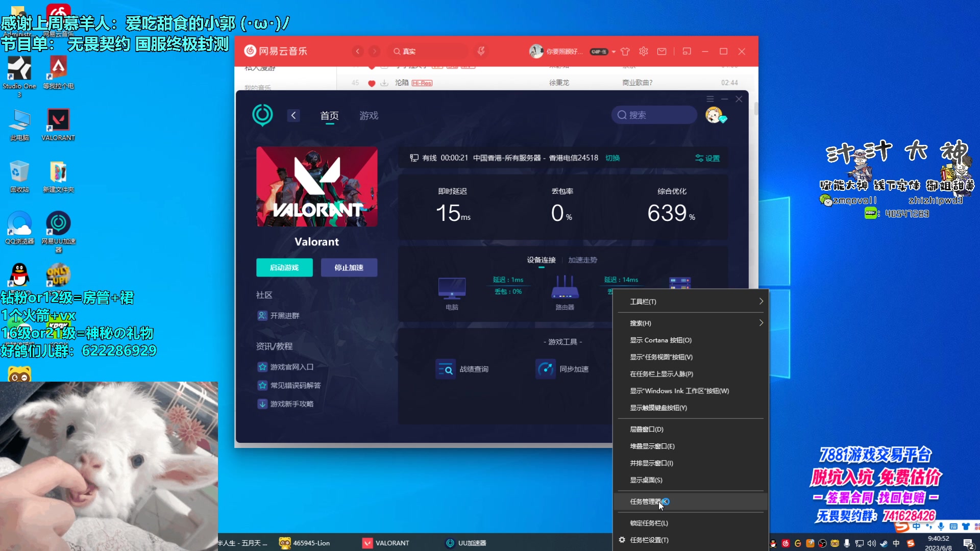Toggle 显示"任务视图"按钮 option

point(691,357)
